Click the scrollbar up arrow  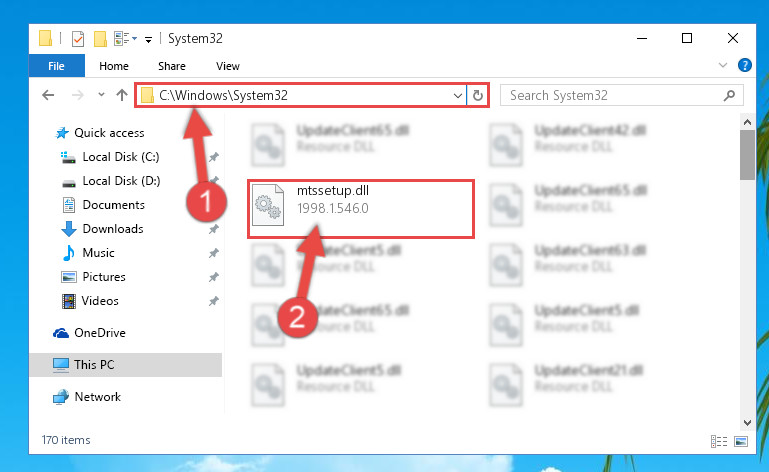(x=747, y=122)
